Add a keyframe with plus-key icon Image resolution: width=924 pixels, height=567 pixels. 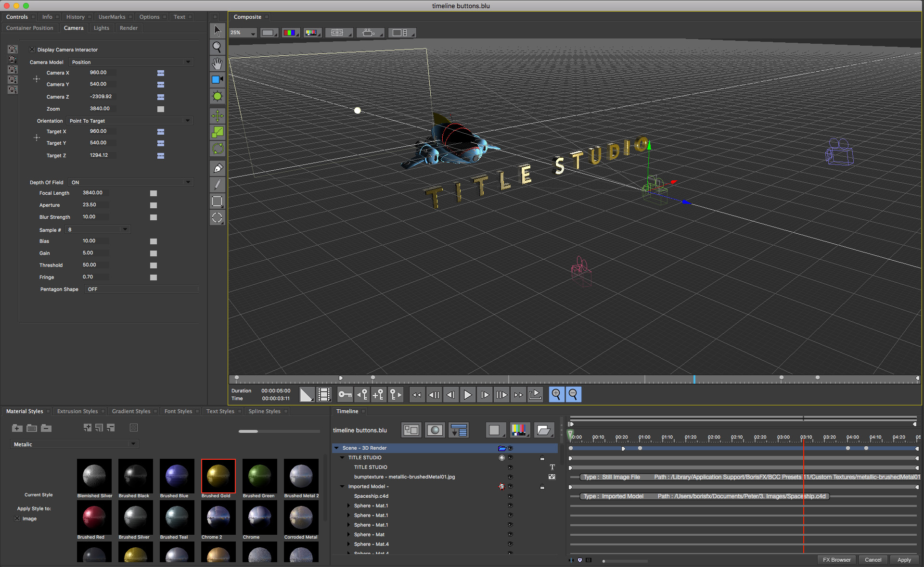pos(378,395)
